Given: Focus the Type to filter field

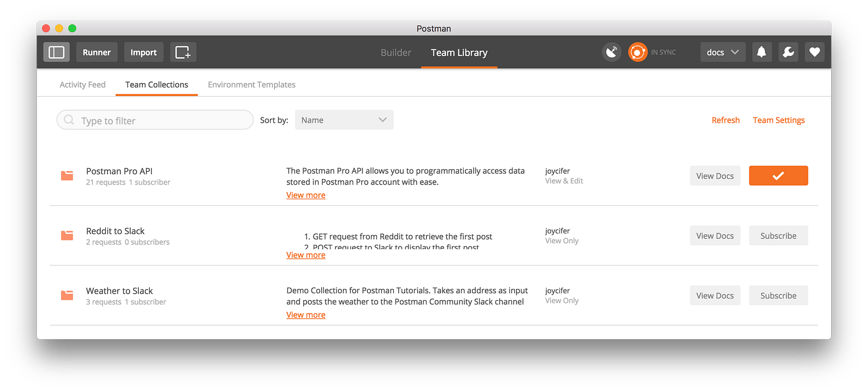Looking at the screenshot, I should coord(155,120).
